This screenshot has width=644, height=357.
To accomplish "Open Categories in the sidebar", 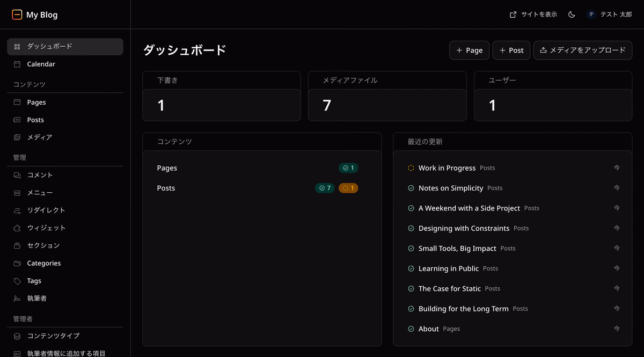I will [65, 264].
